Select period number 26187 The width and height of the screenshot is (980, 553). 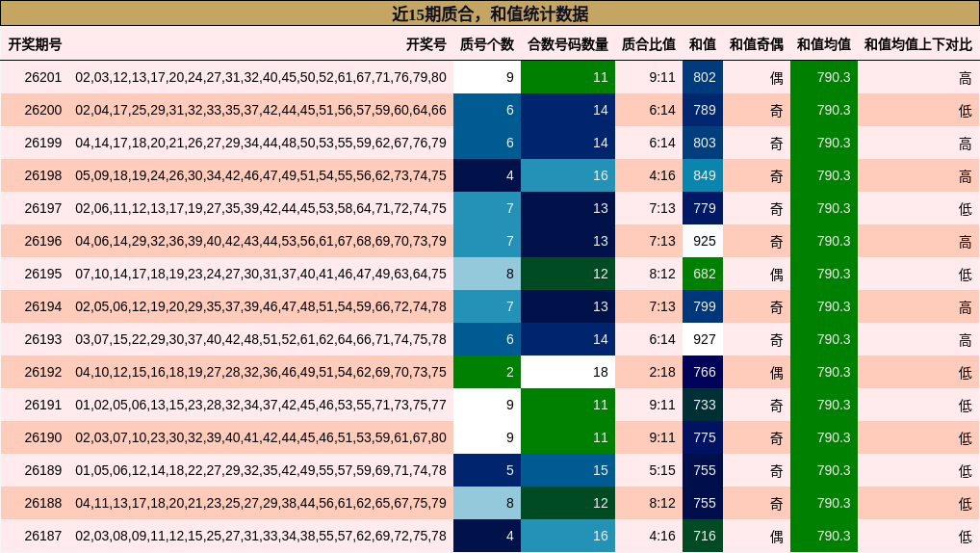[43, 536]
